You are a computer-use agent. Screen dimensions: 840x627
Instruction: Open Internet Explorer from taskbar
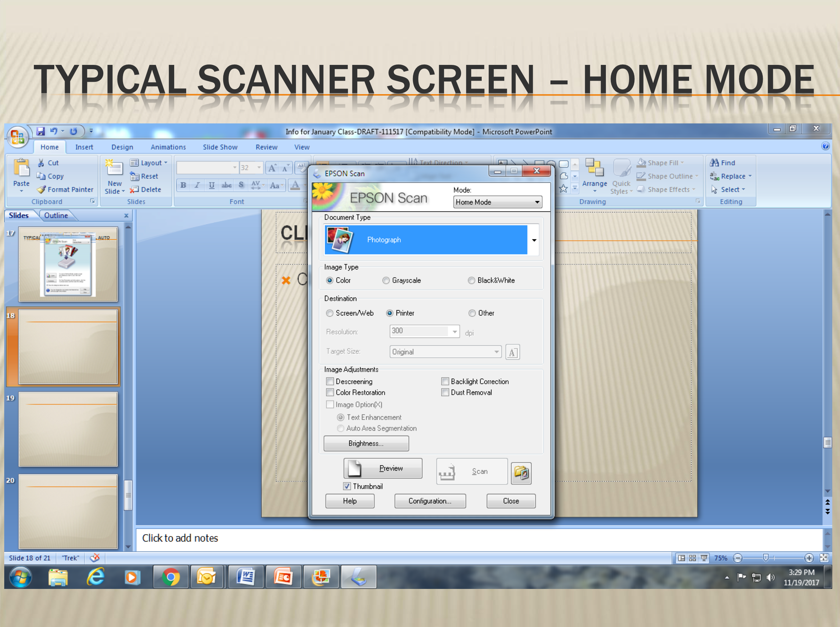tap(95, 577)
